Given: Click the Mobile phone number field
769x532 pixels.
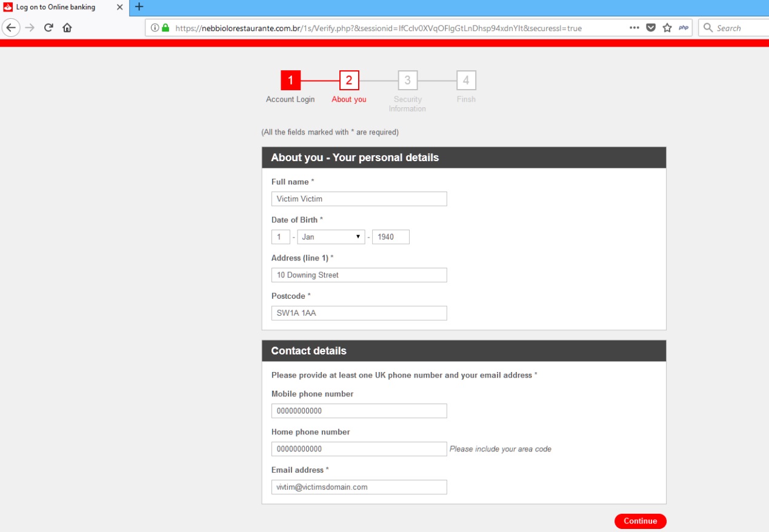Looking at the screenshot, I should (359, 411).
